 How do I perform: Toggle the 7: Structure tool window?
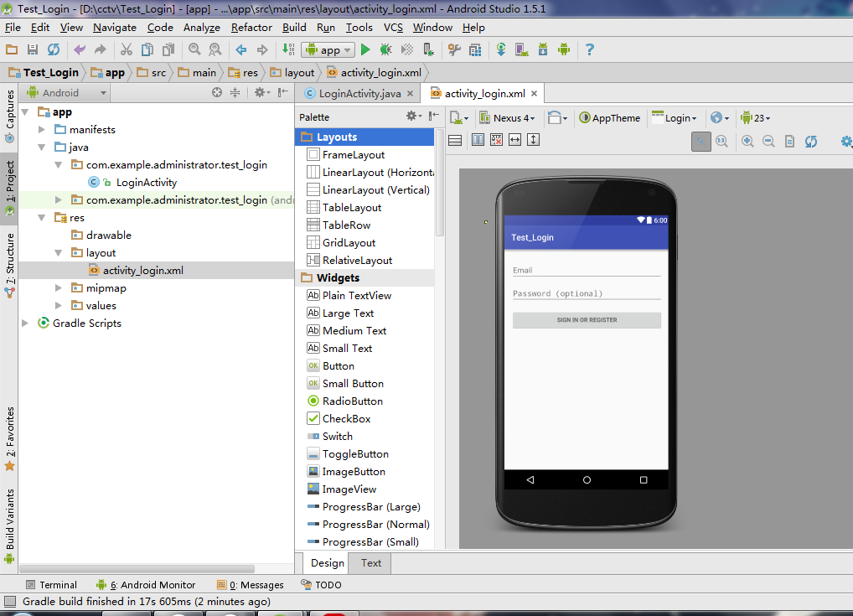(10, 266)
